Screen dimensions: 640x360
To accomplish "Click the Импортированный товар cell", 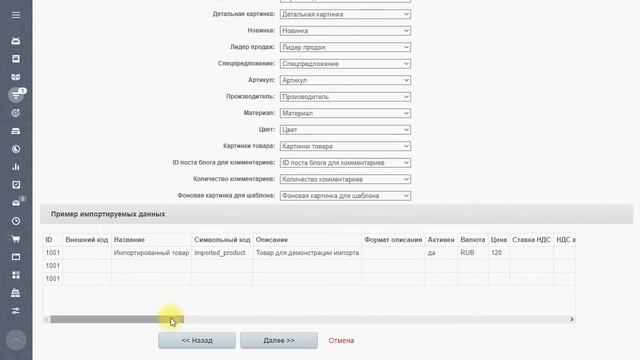I will click(x=151, y=253).
